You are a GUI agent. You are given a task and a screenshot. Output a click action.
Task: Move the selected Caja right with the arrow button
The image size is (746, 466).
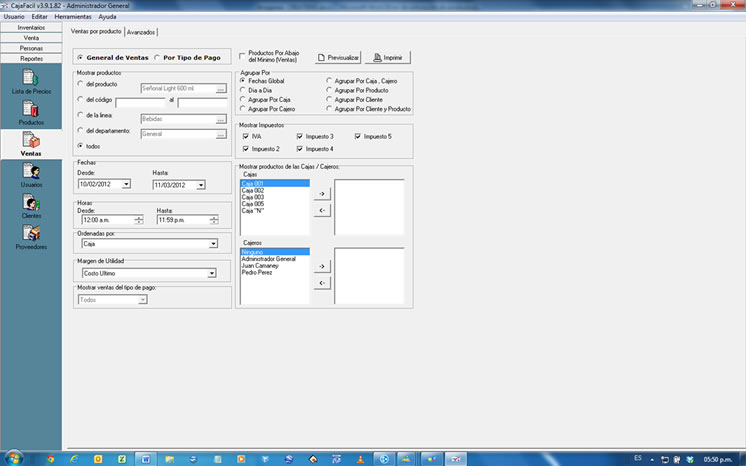321,193
